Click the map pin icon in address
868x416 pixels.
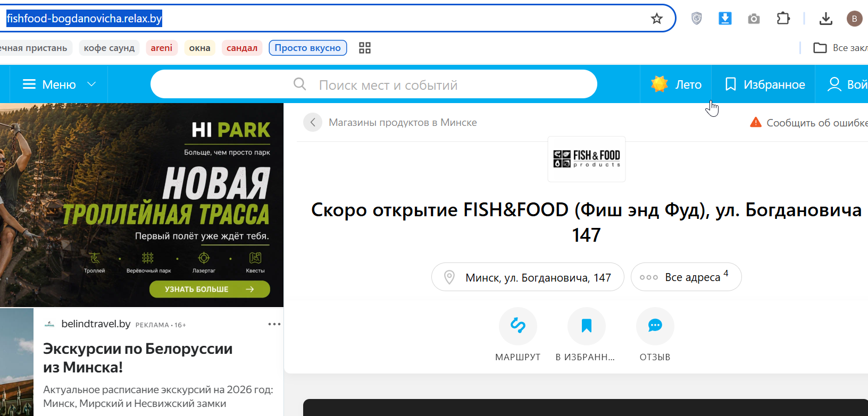(449, 277)
